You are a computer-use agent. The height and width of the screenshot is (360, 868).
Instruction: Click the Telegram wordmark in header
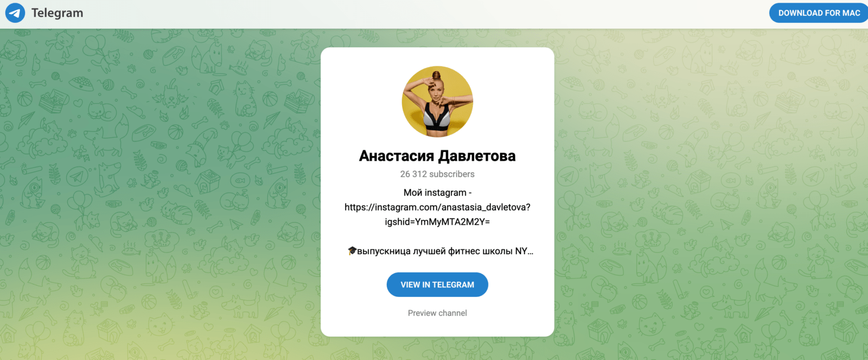point(57,13)
